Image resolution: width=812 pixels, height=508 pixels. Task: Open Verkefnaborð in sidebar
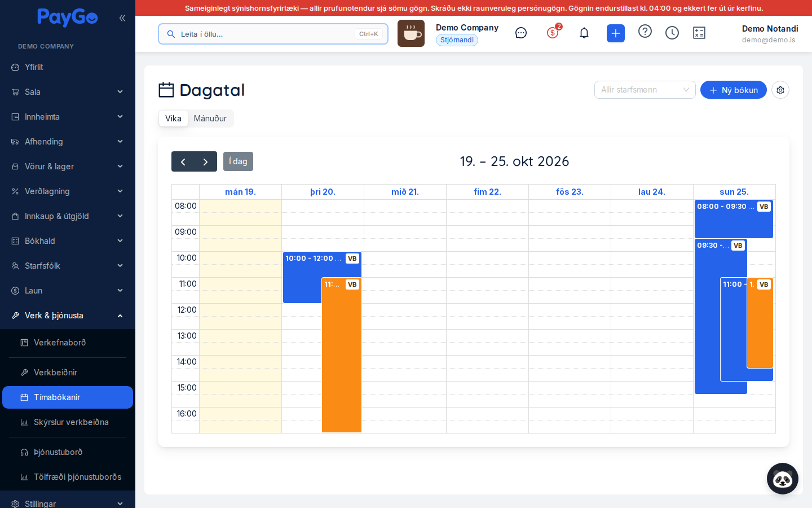[x=68, y=343]
